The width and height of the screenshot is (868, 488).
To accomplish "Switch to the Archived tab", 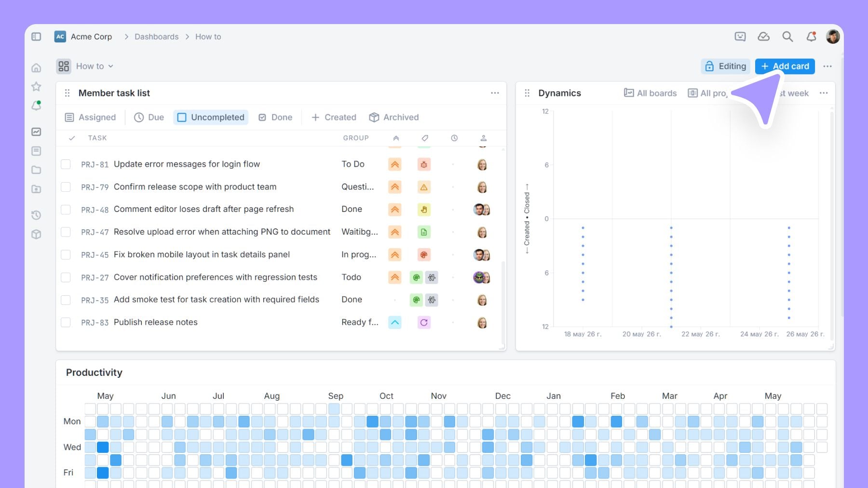I will (x=394, y=117).
